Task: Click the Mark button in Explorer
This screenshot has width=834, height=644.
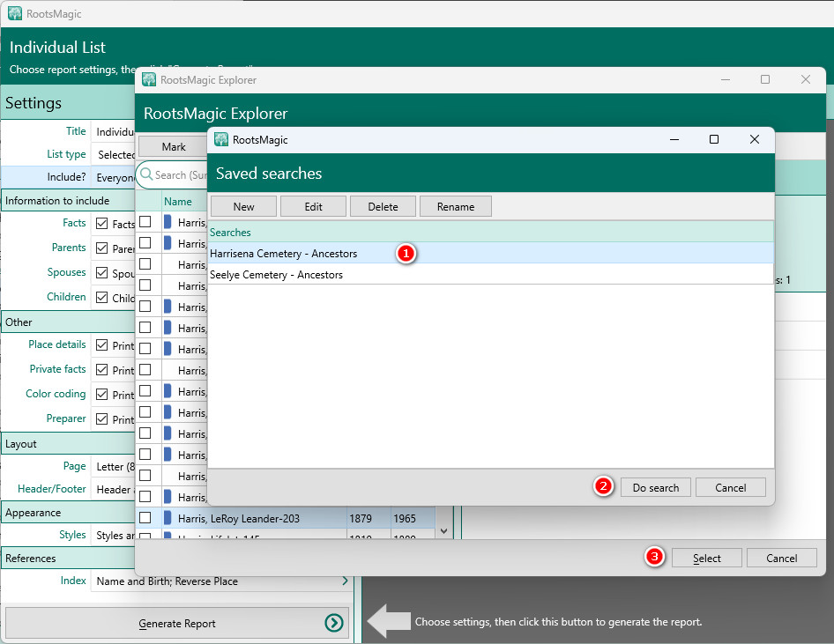Action: tap(174, 146)
